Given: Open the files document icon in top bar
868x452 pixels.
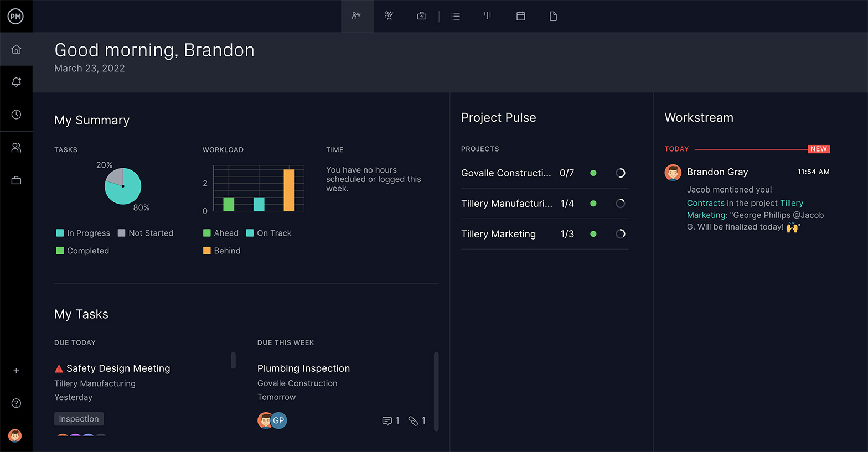Looking at the screenshot, I should point(553,16).
